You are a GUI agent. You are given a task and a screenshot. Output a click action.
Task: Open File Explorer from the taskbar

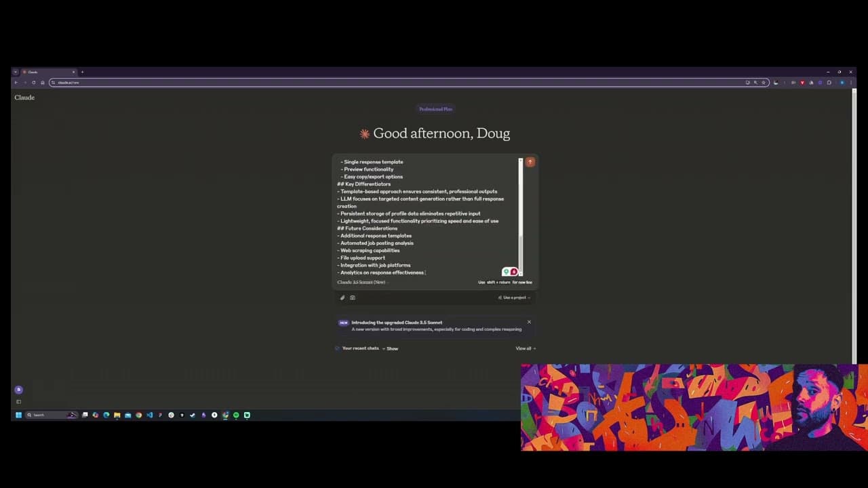(x=117, y=415)
